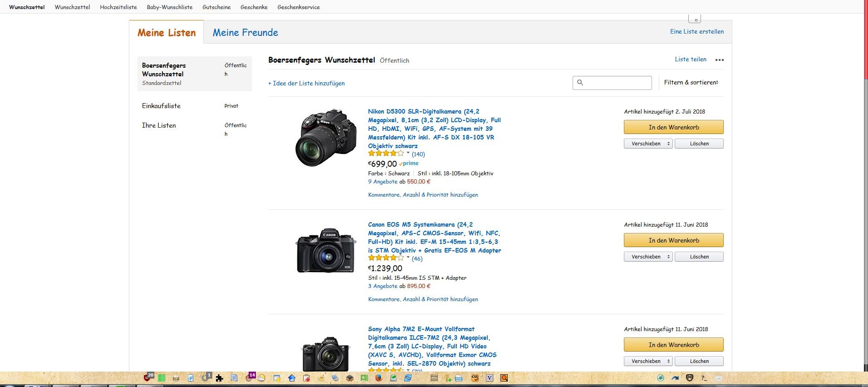Switch to the Meine Listen tab

click(x=167, y=32)
